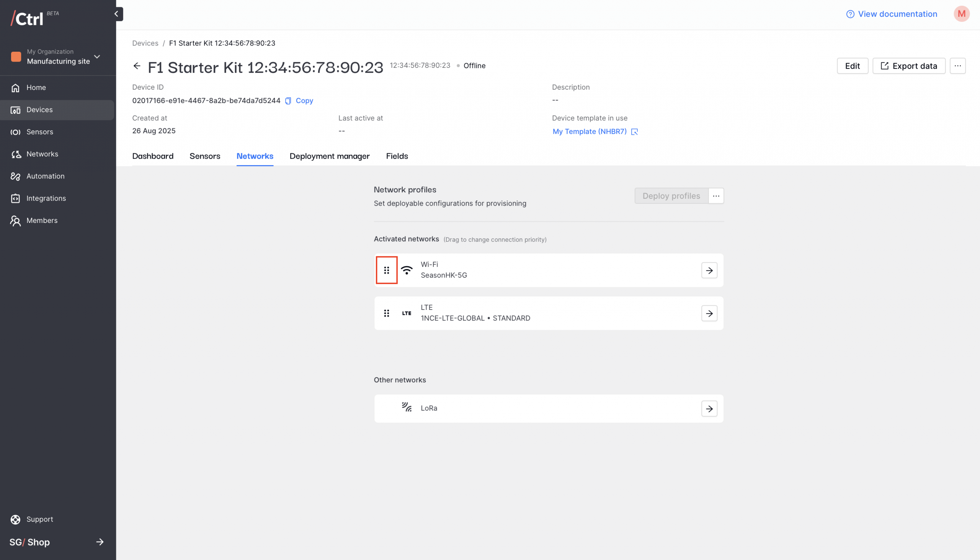Open Deploy profiles more options
This screenshot has width=980, height=560.
(715, 196)
